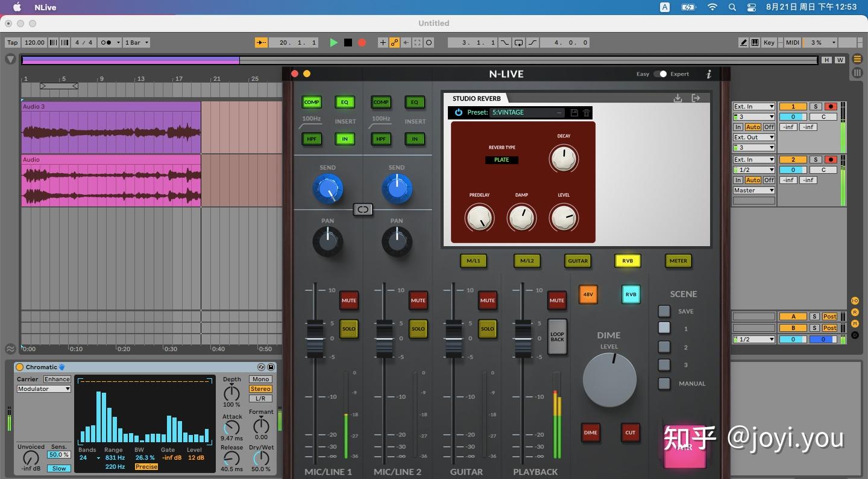This screenshot has height=479, width=868.
Task: Open the Modulator carrier dropdown
Action: pos(43,389)
